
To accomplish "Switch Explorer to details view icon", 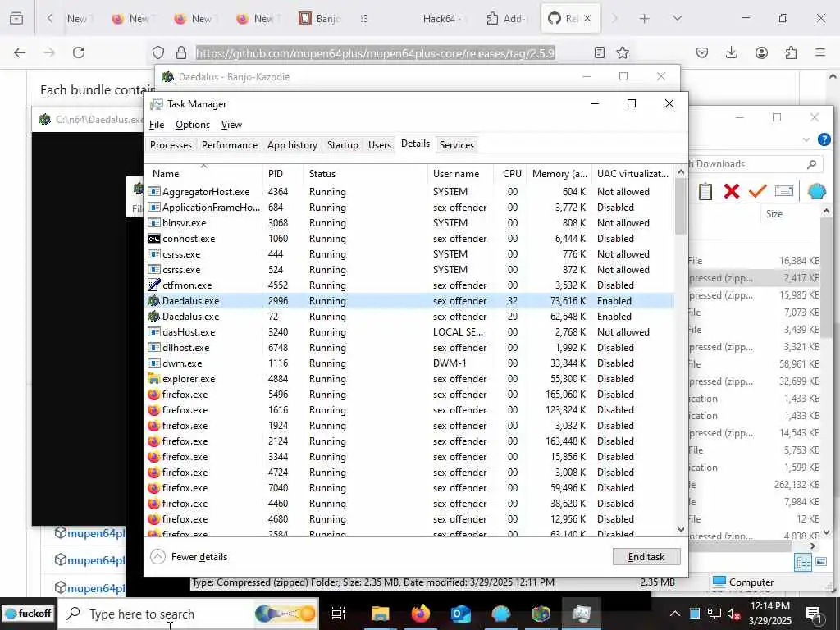I will (803, 562).
